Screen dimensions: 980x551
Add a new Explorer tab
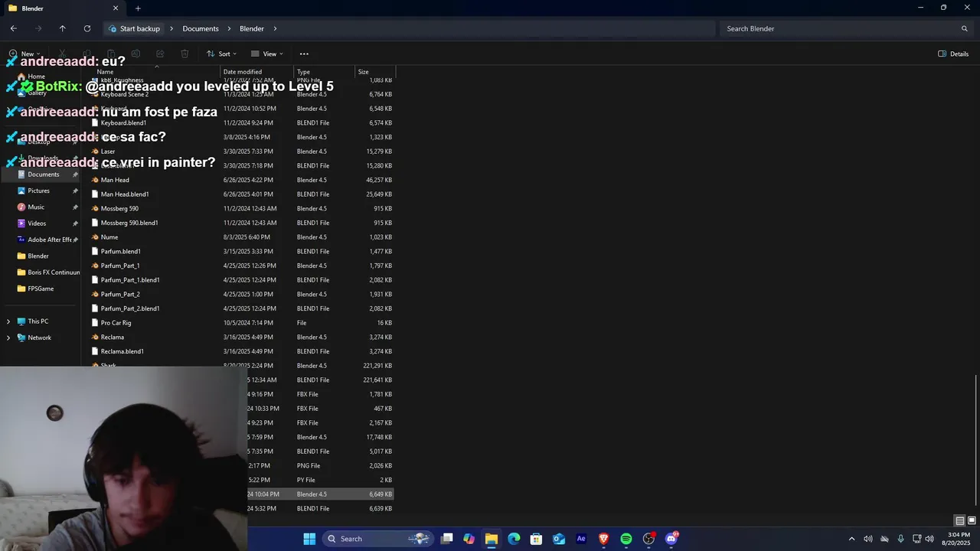(138, 8)
